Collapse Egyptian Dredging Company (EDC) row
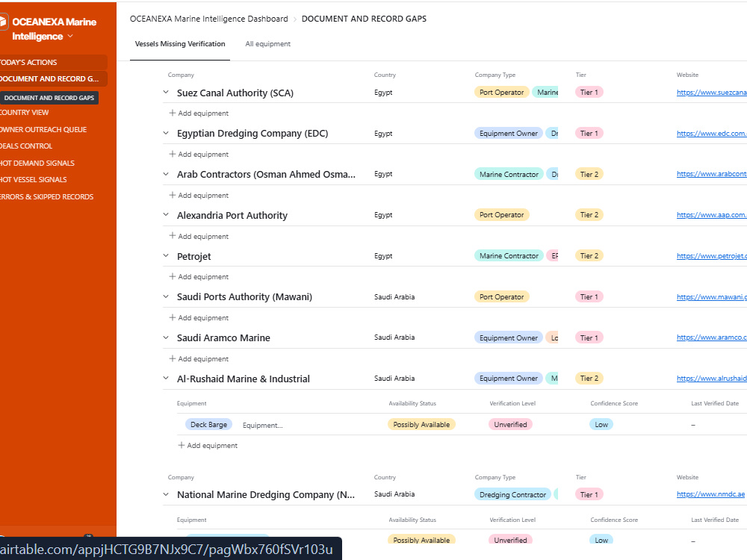Screen dimensions: 747x560 tap(166, 134)
